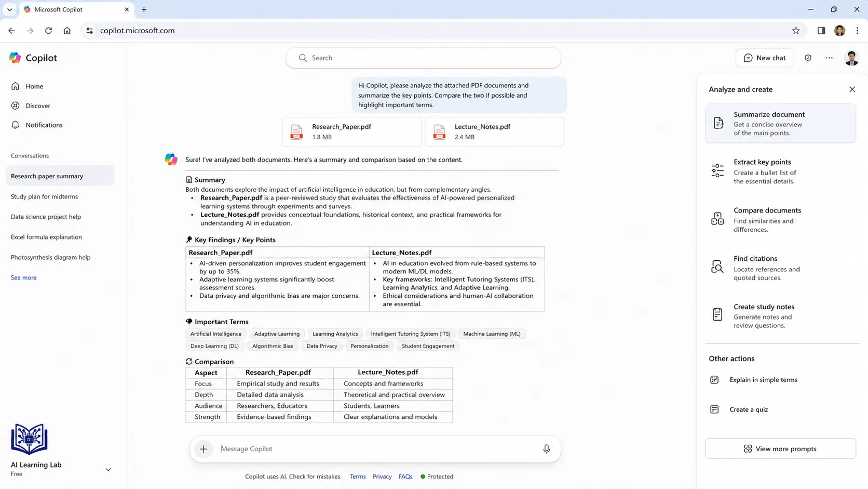Select the Personalization chip
The height and width of the screenshot is (489, 868).
pos(370,346)
